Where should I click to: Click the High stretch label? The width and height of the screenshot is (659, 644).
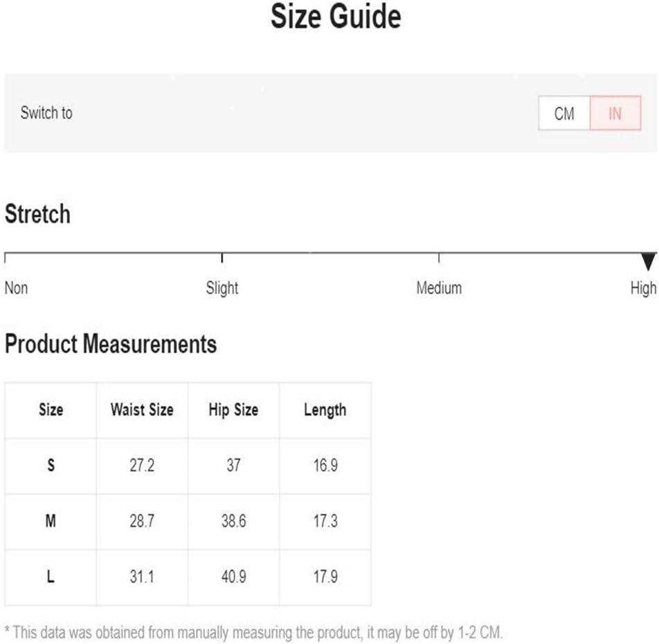(643, 288)
